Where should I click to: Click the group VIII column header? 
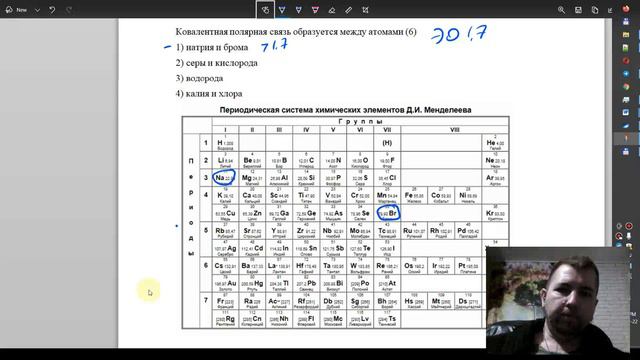point(455,130)
